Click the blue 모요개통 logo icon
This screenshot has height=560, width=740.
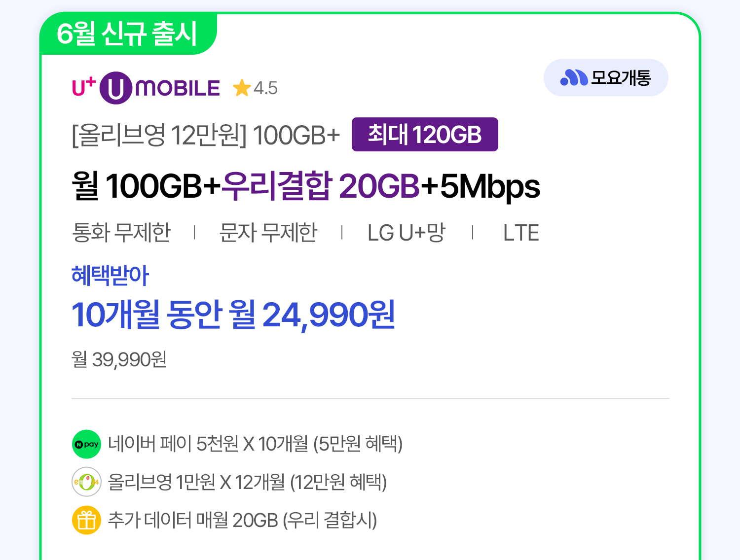pos(573,78)
